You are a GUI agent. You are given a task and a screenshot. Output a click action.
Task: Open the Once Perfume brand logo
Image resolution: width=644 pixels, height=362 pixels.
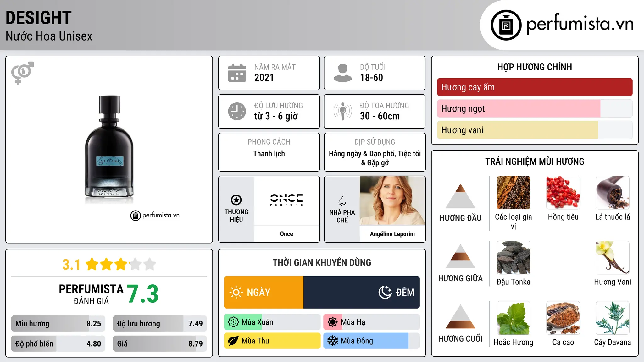click(x=286, y=200)
